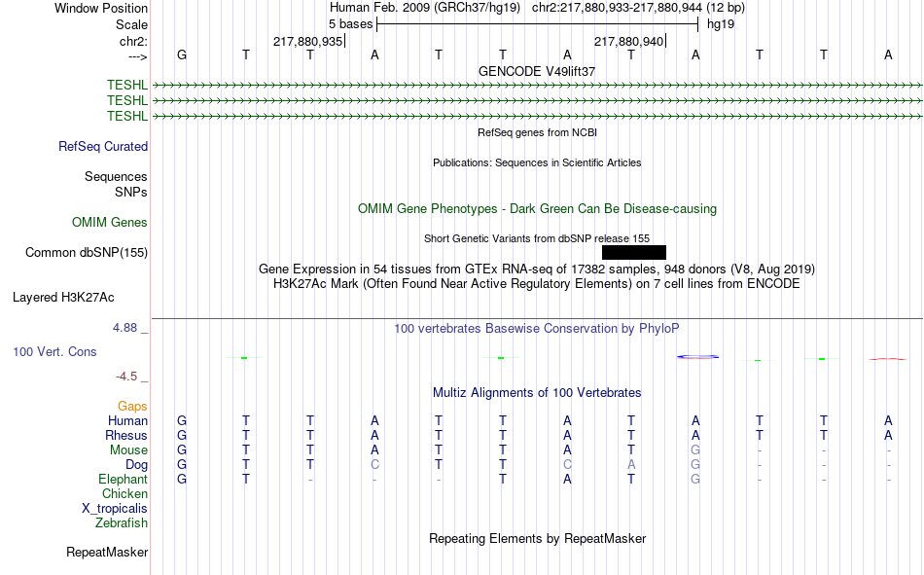924x575 pixels.
Task: Click the SNPs track label
Action: point(131,192)
